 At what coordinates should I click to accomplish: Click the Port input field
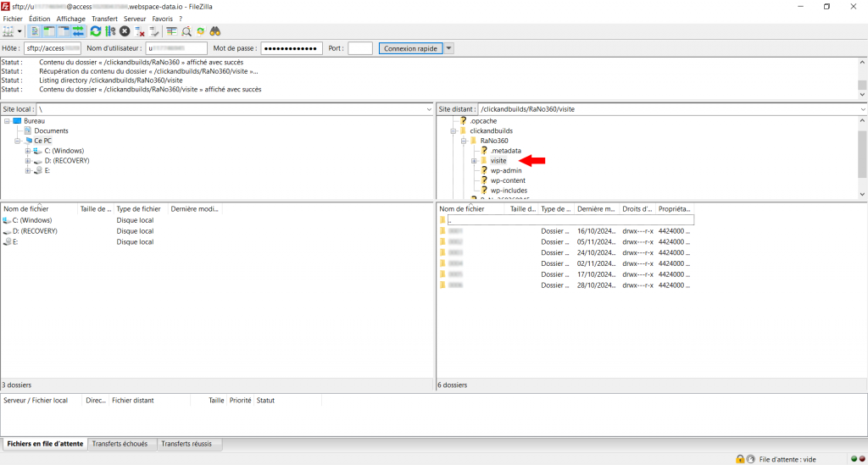pyautogui.click(x=359, y=48)
